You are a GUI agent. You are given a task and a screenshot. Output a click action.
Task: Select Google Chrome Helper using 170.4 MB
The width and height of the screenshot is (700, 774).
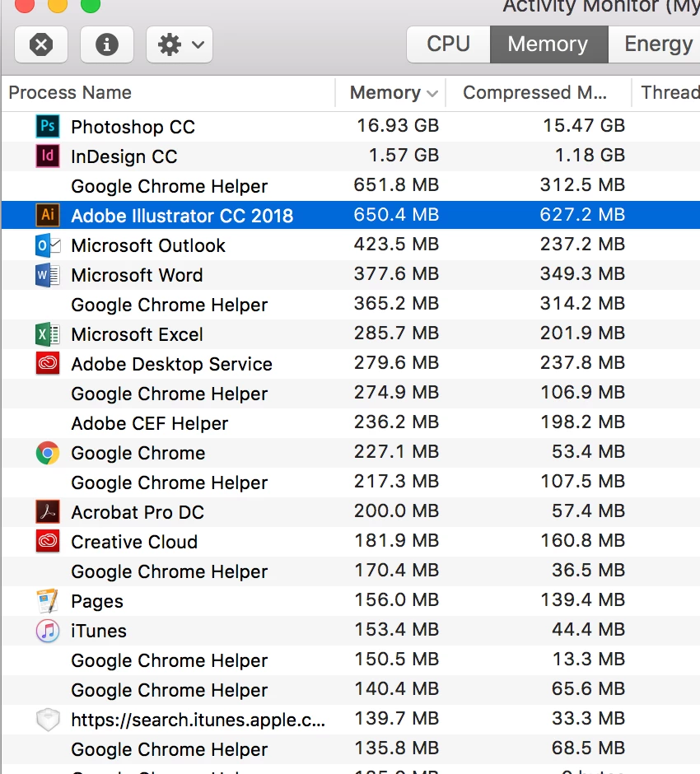(169, 571)
